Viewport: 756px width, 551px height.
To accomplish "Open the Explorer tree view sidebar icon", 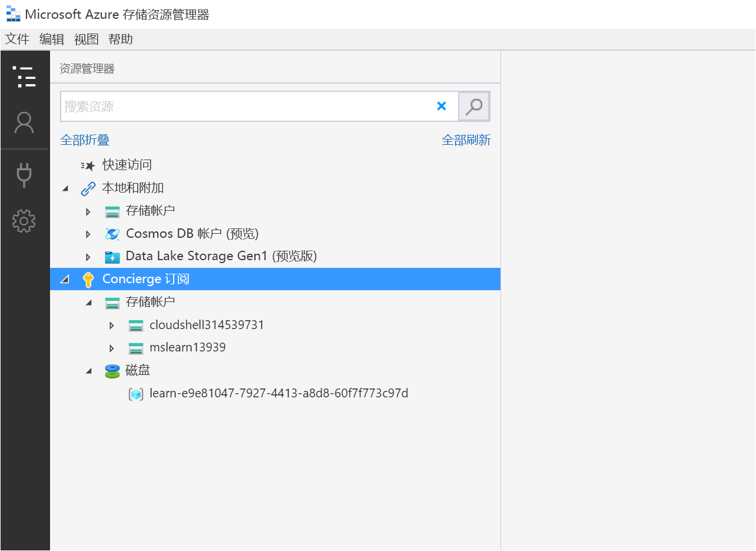I will 24,77.
